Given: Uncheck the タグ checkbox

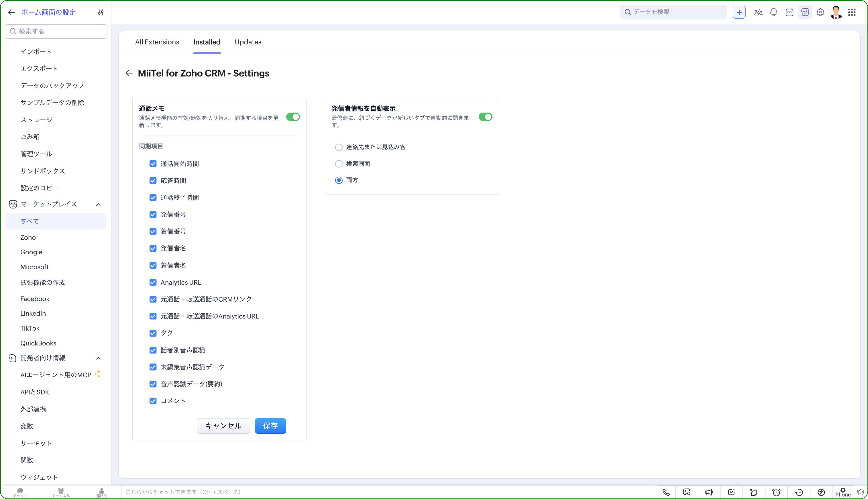Looking at the screenshot, I should click(153, 333).
